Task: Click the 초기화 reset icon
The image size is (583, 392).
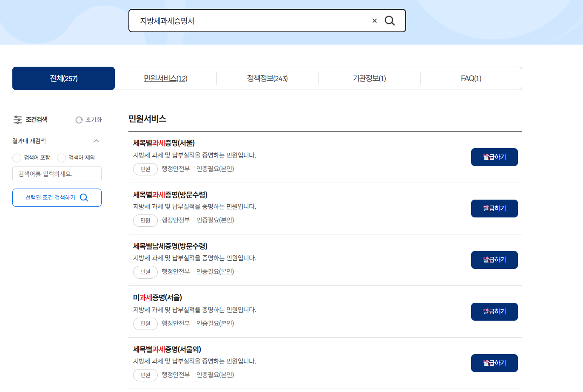Action: tap(79, 120)
